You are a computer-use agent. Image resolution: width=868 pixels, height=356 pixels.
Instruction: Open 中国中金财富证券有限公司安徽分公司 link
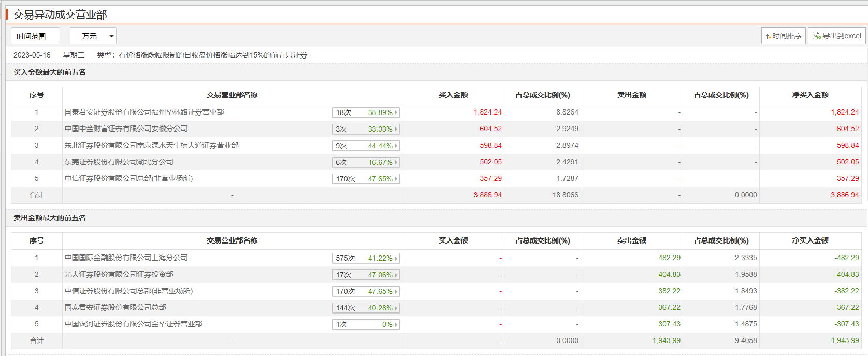coord(126,129)
